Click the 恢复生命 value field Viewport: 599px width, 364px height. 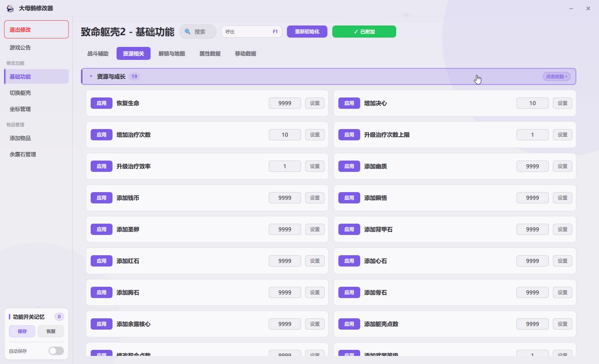click(285, 103)
